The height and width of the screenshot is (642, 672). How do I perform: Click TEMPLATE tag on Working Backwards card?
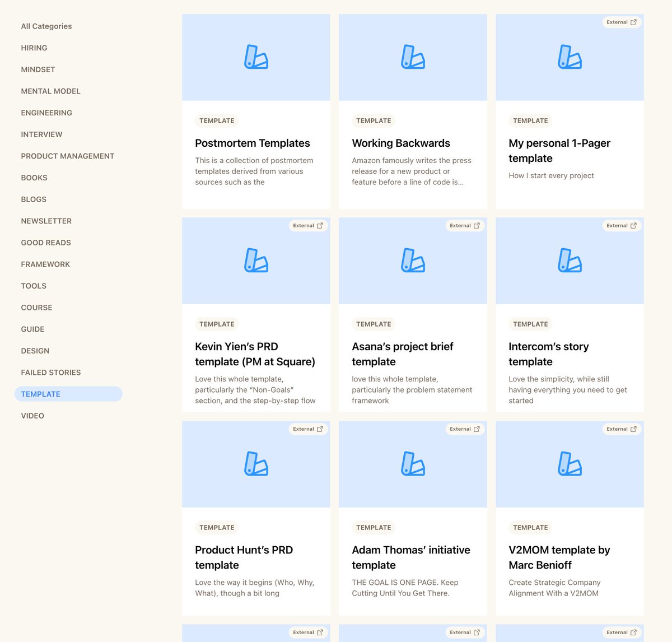coord(374,121)
